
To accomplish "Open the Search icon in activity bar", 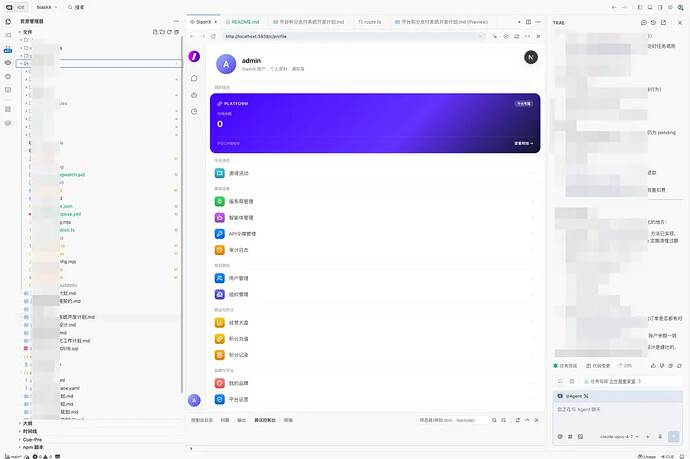I will tap(8, 35).
